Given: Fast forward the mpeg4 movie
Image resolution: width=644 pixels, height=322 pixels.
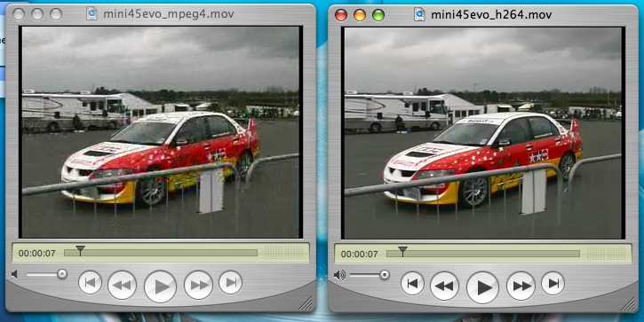Looking at the screenshot, I should tap(198, 285).
